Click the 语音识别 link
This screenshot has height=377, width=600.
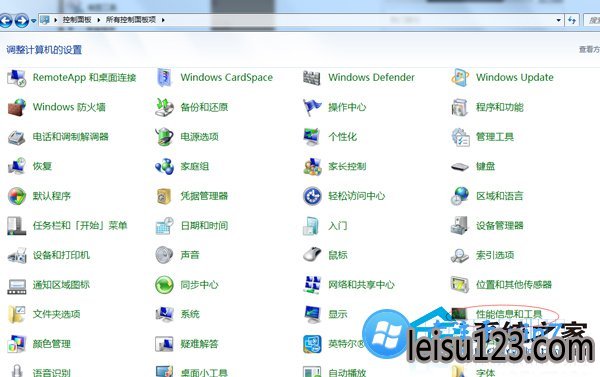tap(52, 372)
